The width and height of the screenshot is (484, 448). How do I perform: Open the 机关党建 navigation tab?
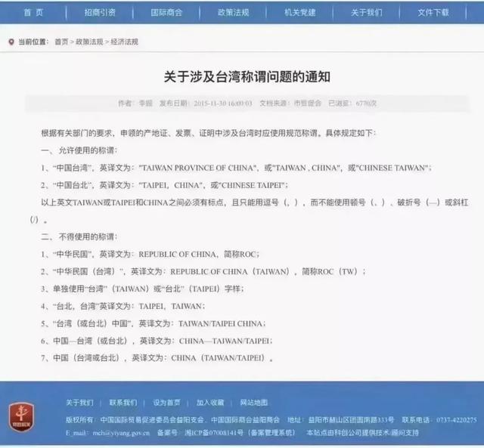click(300, 13)
